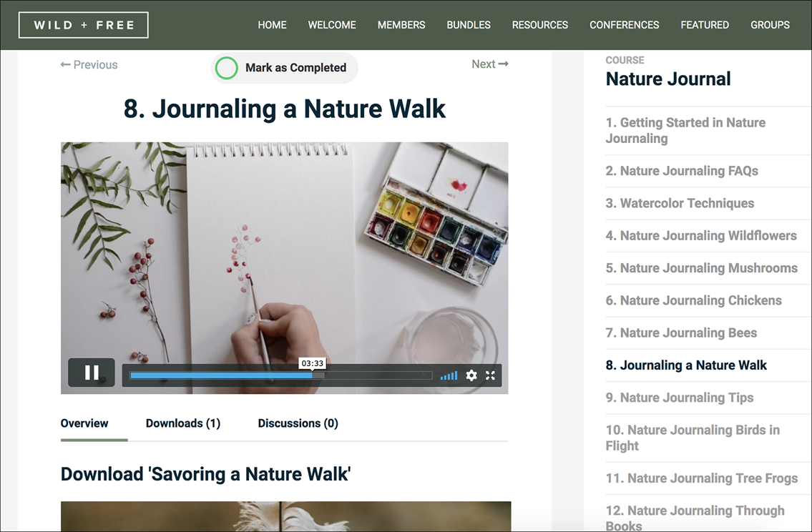The height and width of the screenshot is (532, 812).
Task: Switch to the Discussions (0) tab
Action: [298, 423]
